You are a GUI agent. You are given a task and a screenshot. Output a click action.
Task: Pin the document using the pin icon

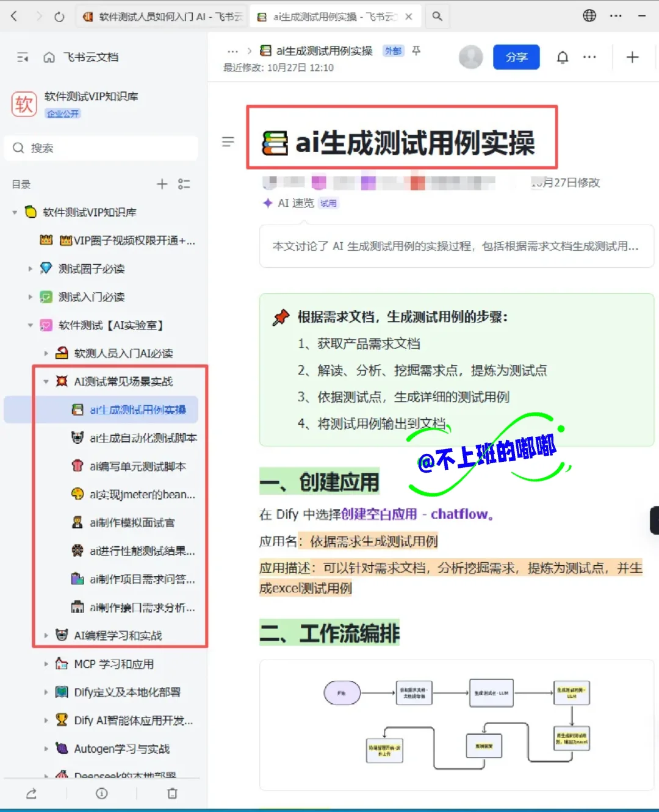416,51
